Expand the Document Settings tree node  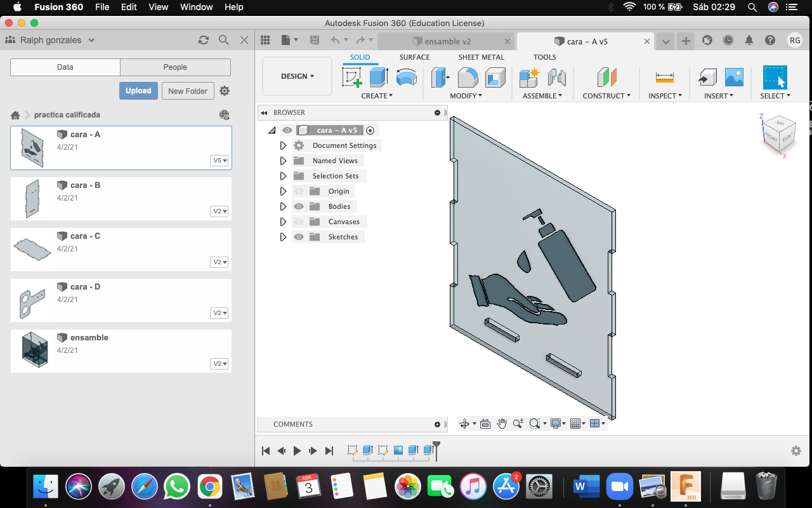tap(283, 145)
